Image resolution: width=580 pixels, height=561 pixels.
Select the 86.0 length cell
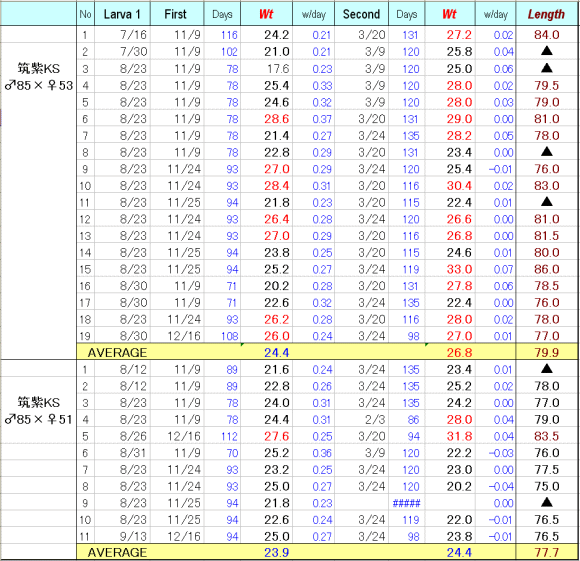[546, 269]
